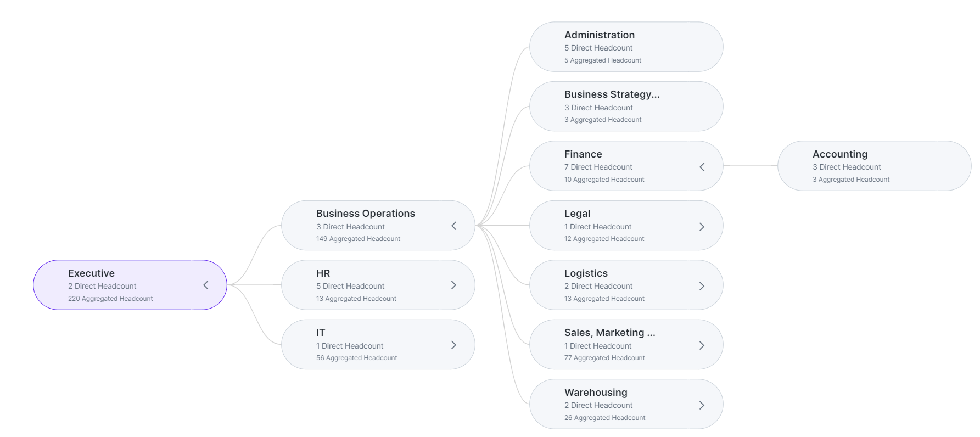Select the Business Operations title
980x437 pixels.
coord(366,214)
